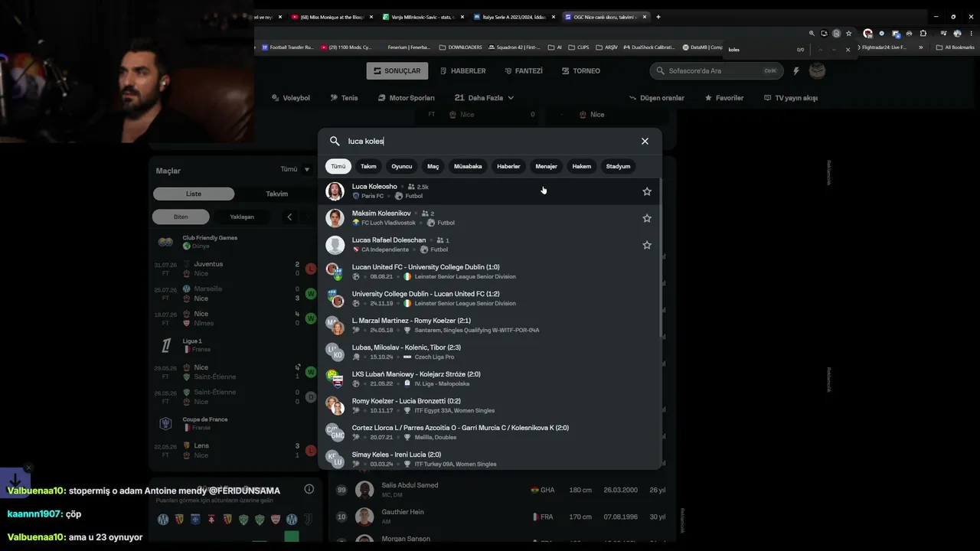Open Lubas, Miloslav - Kolenic, Tibor match
The image size is (980, 551).
[x=488, y=352]
